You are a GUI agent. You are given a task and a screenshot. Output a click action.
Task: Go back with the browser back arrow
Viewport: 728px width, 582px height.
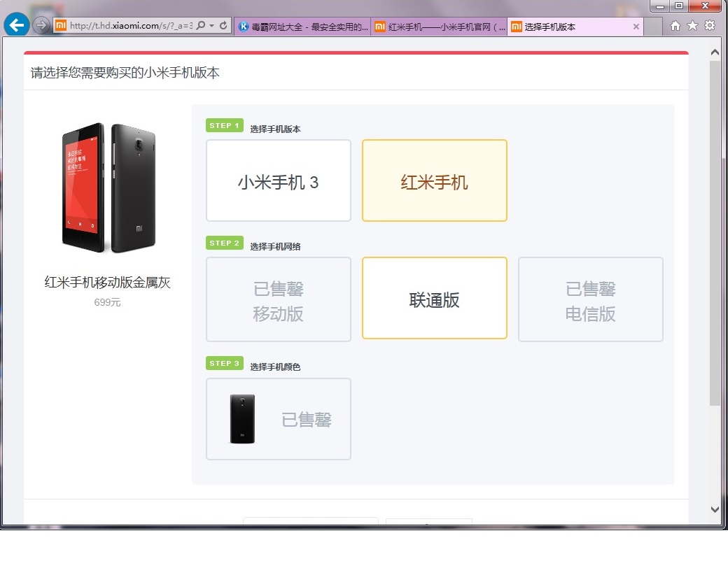[x=17, y=25]
